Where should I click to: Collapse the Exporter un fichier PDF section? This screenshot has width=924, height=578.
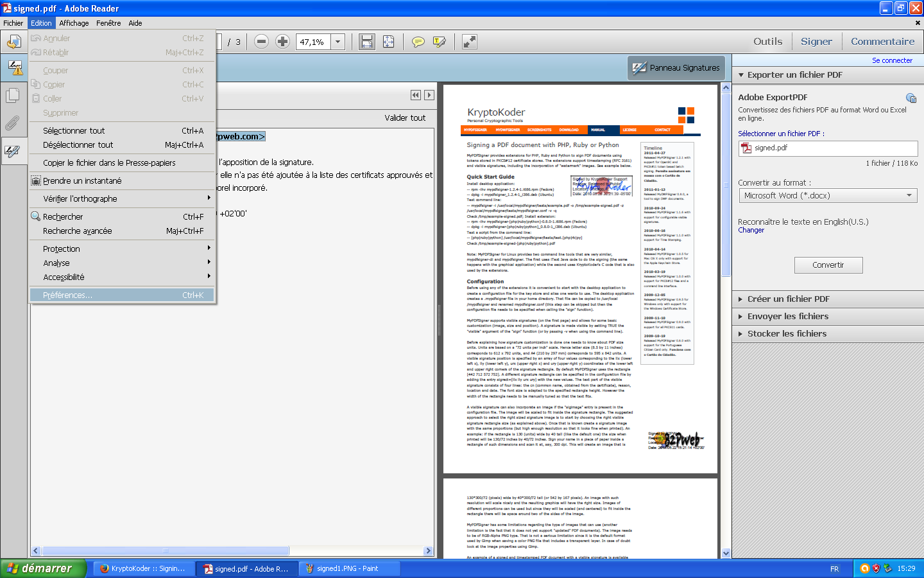click(794, 75)
